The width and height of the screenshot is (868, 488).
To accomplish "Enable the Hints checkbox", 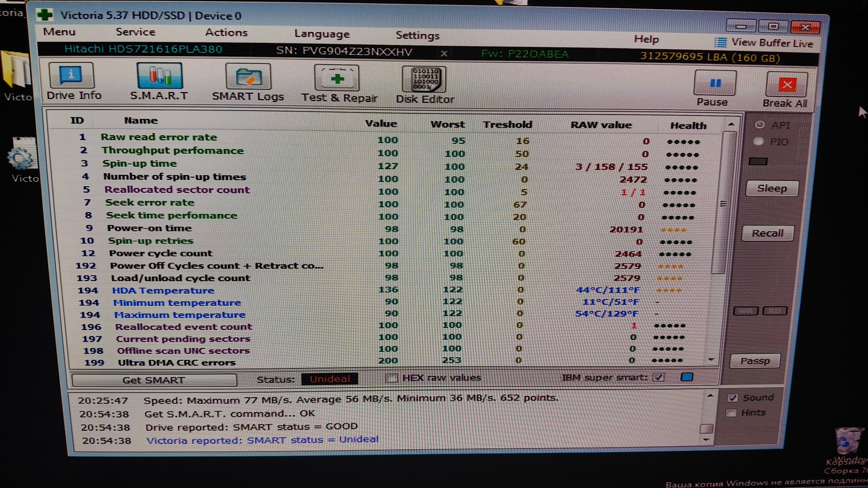I will pos(731,413).
